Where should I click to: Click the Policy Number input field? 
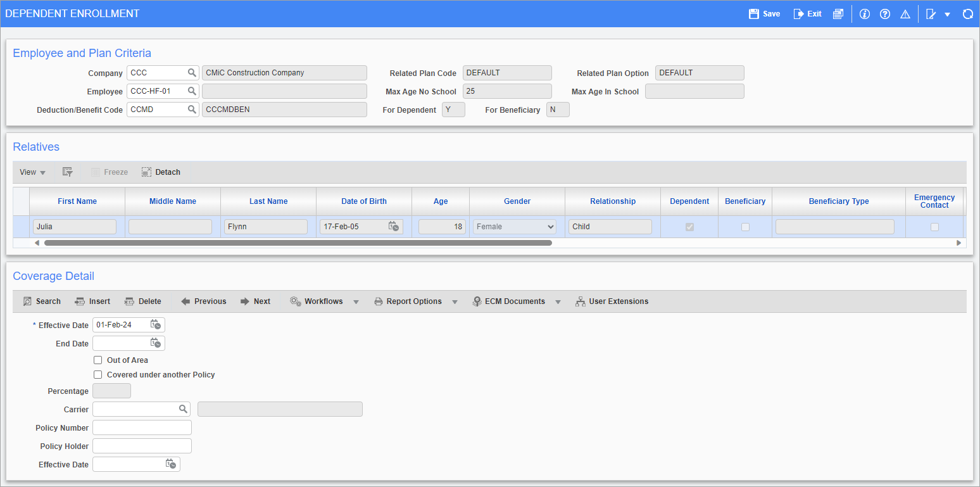[142, 427]
